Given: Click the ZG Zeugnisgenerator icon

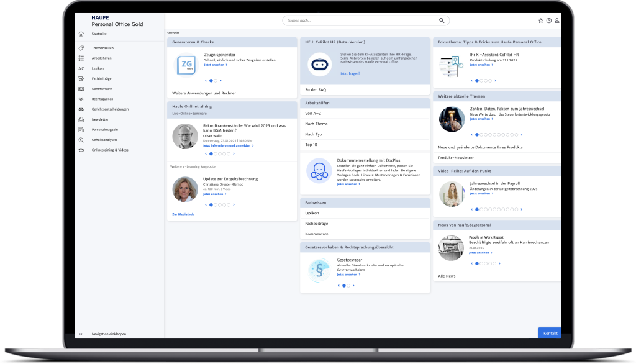Looking at the screenshot, I should click(186, 65).
